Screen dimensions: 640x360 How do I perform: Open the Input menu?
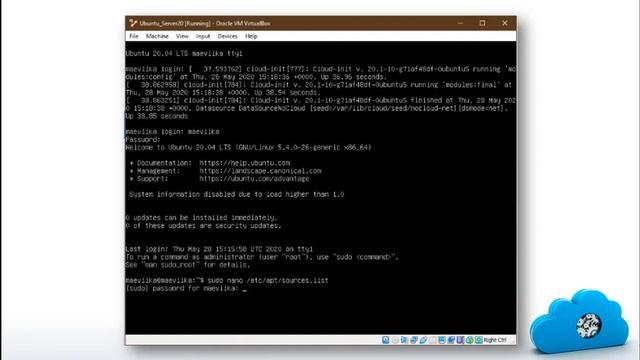pos(202,36)
